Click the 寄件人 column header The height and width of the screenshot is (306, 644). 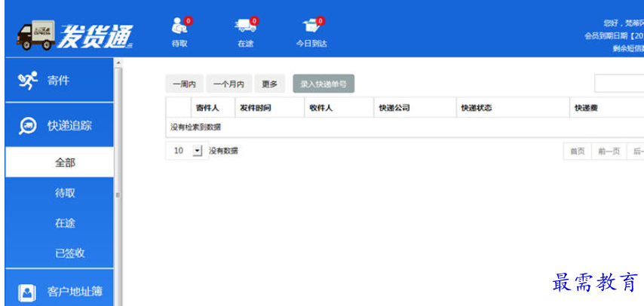point(213,108)
